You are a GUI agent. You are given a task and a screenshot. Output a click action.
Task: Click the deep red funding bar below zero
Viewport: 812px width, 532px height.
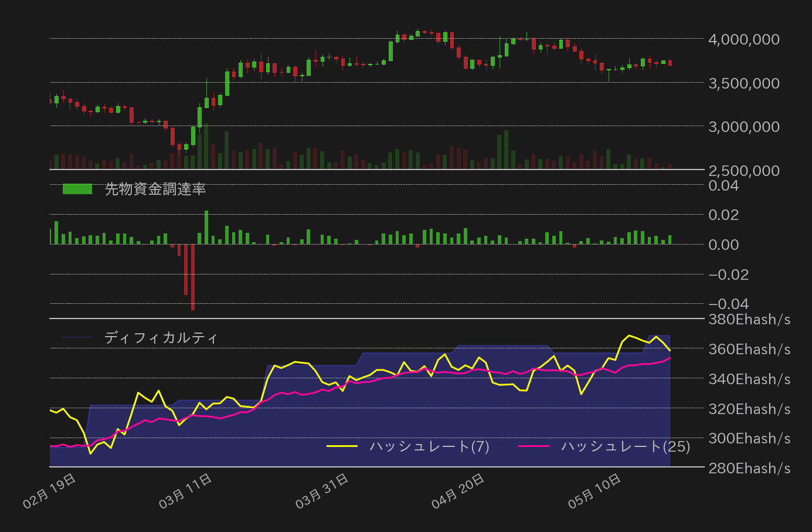point(192,276)
